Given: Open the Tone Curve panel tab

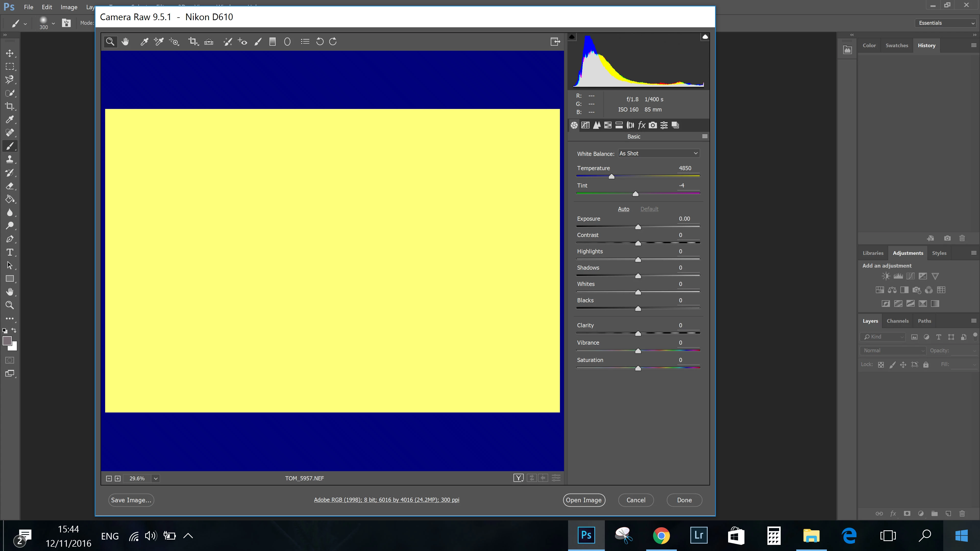Looking at the screenshot, I should pos(585,125).
